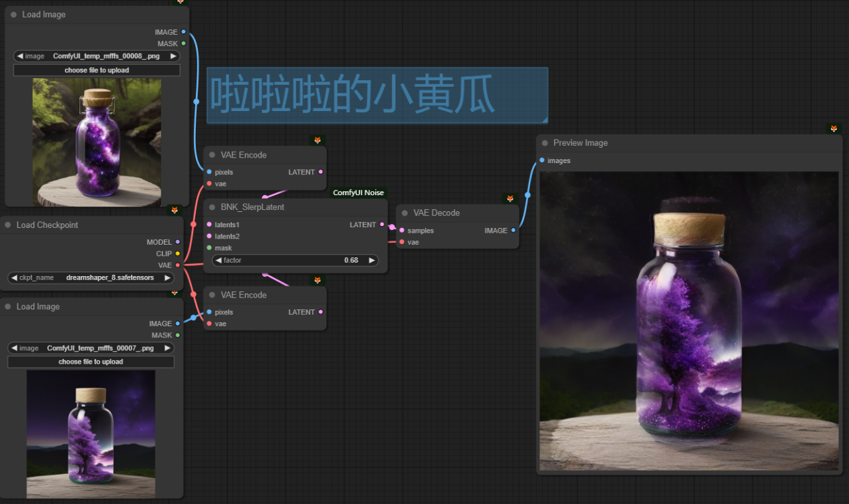Viewport: 849px width, 504px height.
Task: Click the fox badge above the top VAE Encode node
Action: pyautogui.click(x=318, y=140)
